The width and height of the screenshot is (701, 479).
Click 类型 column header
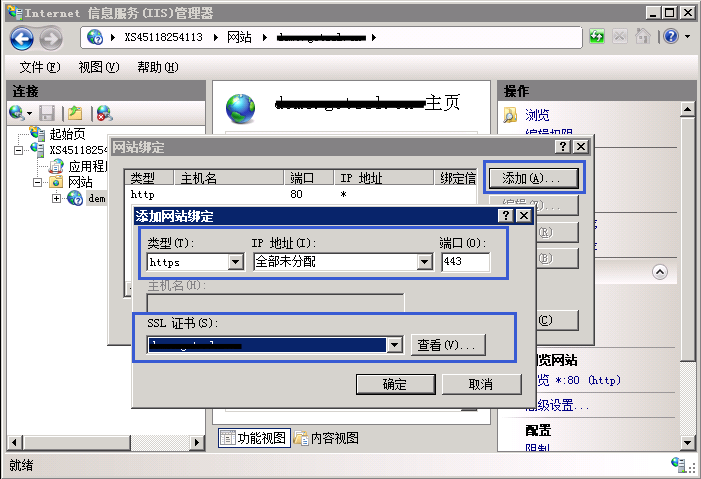[x=148, y=178]
